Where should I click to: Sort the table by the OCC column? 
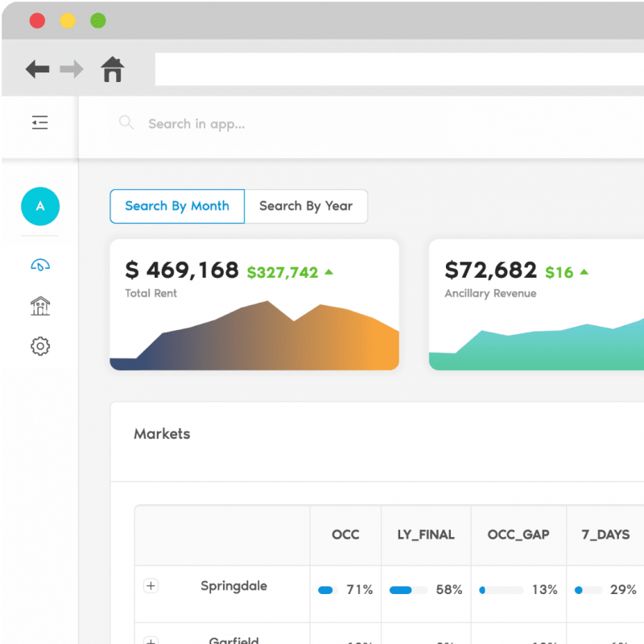(345, 535)
